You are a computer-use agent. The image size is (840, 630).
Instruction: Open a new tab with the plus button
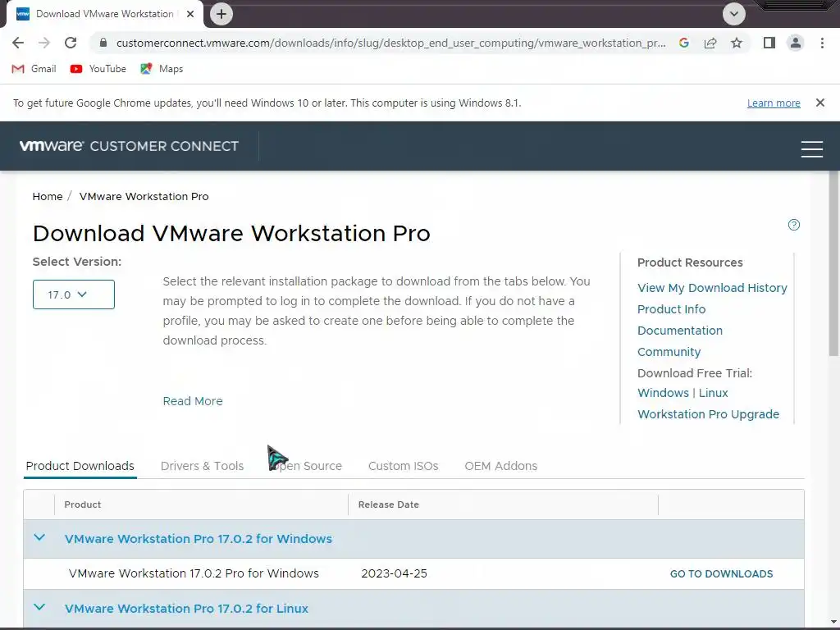click(221, 14)
